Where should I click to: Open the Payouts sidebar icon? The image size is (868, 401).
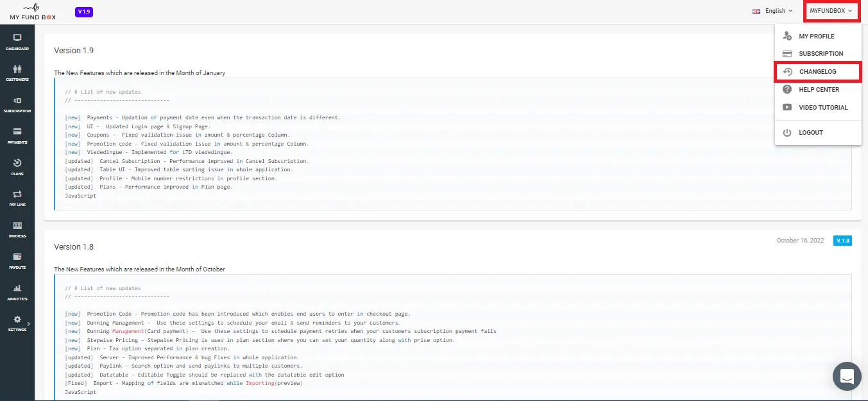[x=17, y=257]
